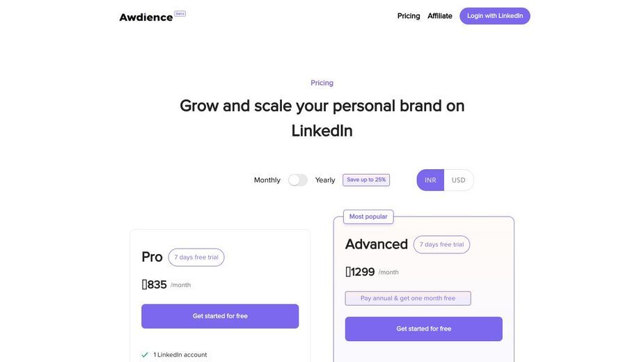Toggle the Monthly/Yearly billing switch

[x=298, y=180]
